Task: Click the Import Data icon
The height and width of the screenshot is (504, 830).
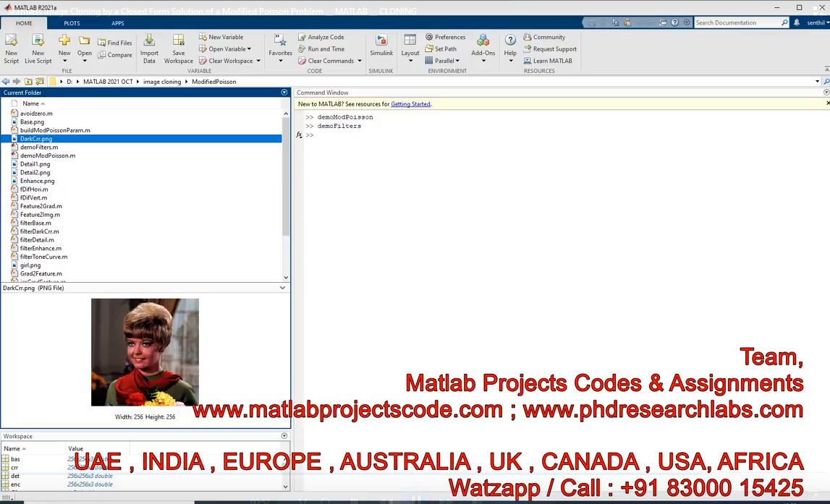Action: pyautogui.click(x=149, y=41)
